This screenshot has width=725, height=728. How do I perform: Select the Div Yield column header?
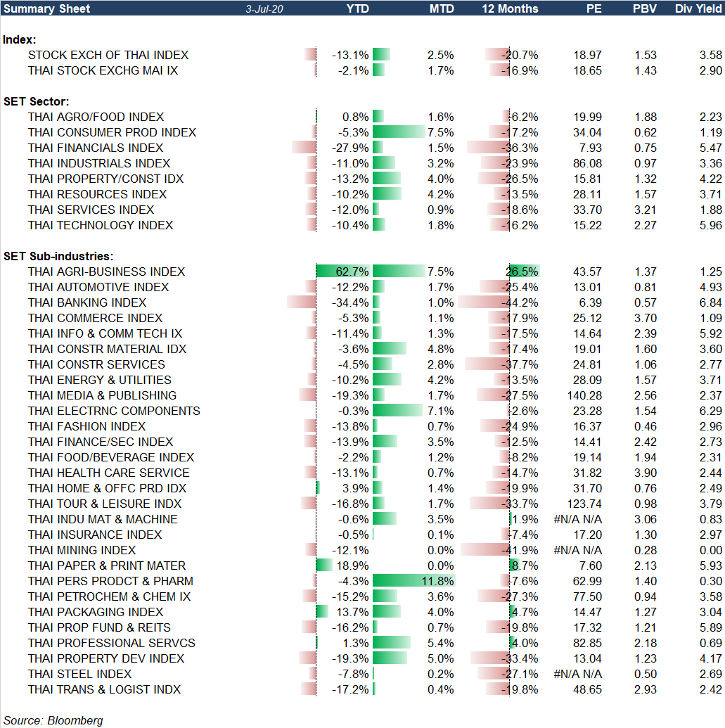698,9
